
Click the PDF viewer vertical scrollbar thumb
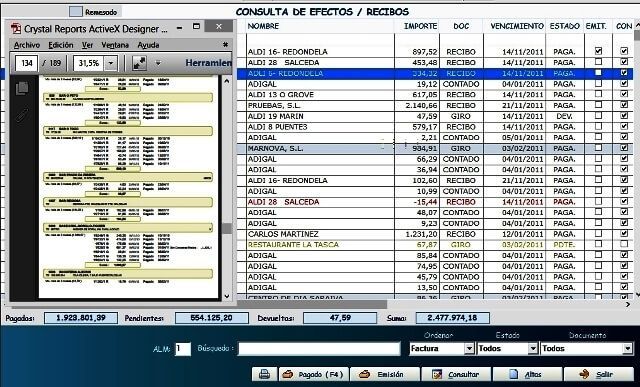pyautogui.click(x=227, y=228)
